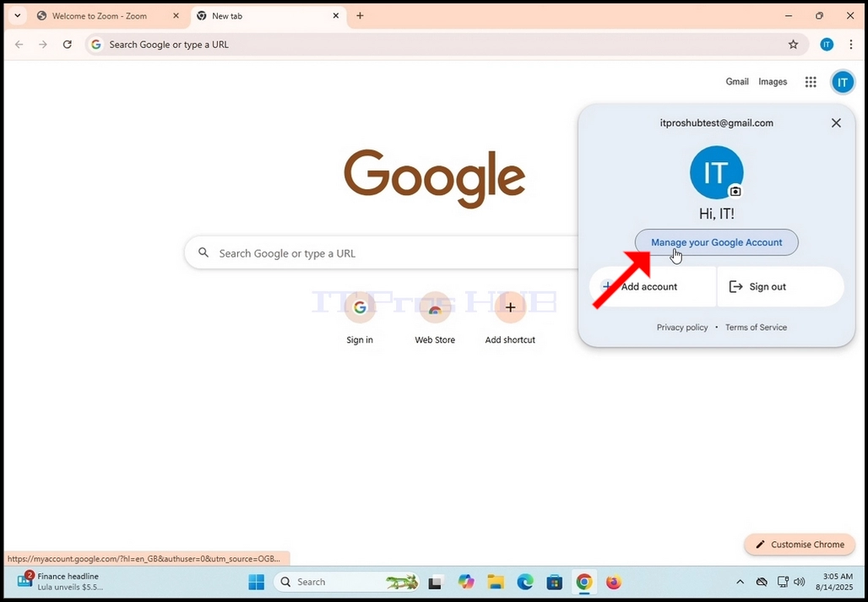The width and height of the screenshot is (868, 602).
Task: Close the account popup
Action: coord(837,122)
